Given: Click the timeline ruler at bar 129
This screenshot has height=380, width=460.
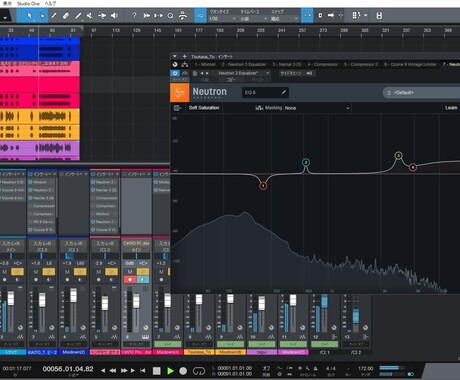Looking at the screenshot, I should (x=137, y=30).
